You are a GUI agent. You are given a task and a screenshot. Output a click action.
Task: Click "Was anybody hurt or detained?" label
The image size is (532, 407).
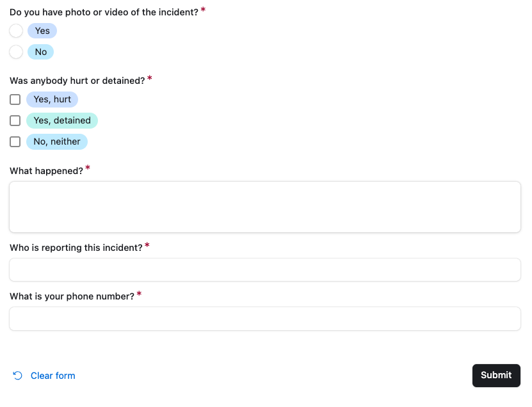[77, 81]
